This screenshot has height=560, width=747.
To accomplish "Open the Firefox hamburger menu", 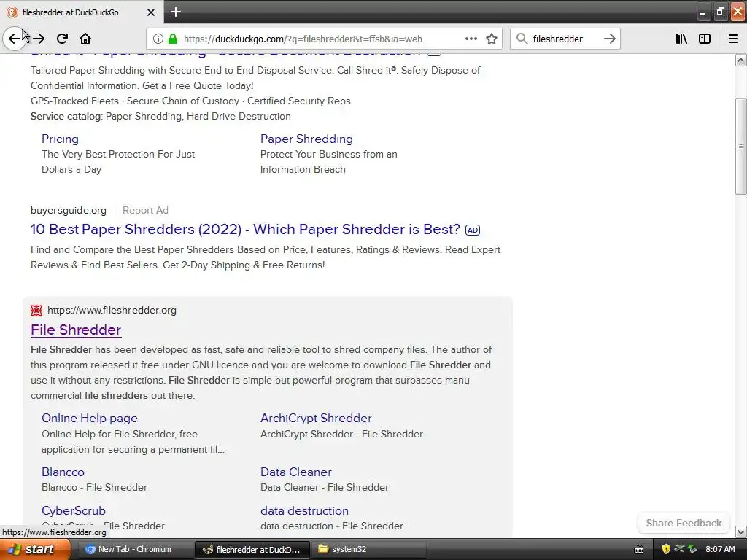I will (x=733, y=39).
